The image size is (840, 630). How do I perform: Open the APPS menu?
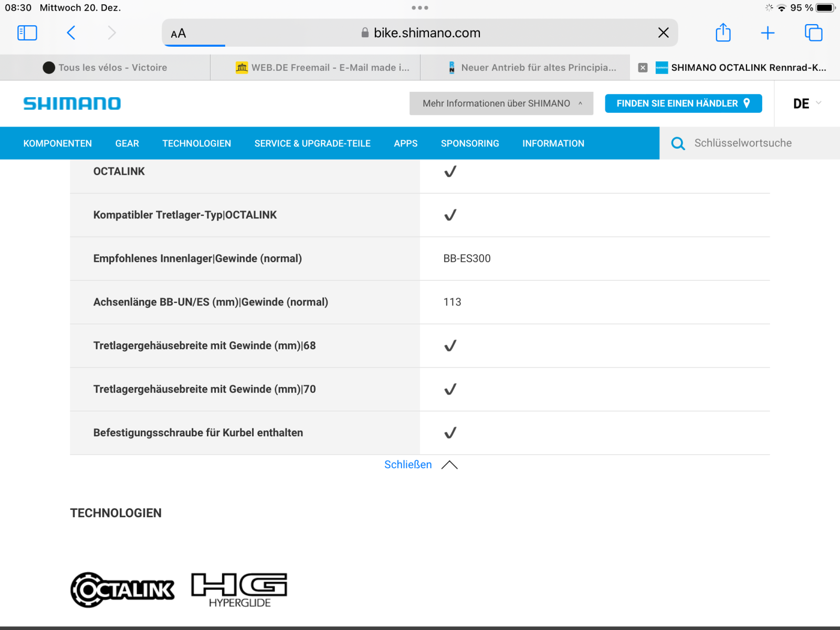tap(406, 143)
